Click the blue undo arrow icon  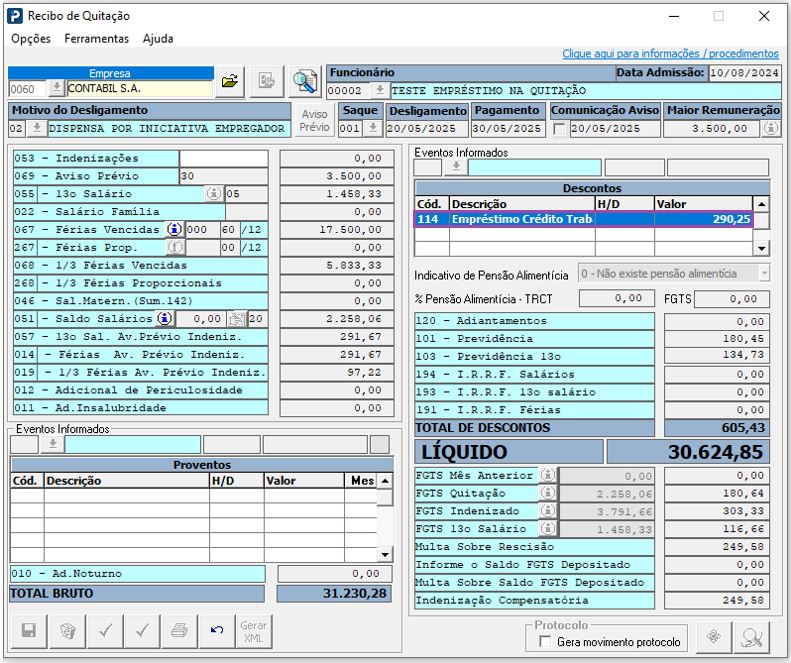point(217,631)
